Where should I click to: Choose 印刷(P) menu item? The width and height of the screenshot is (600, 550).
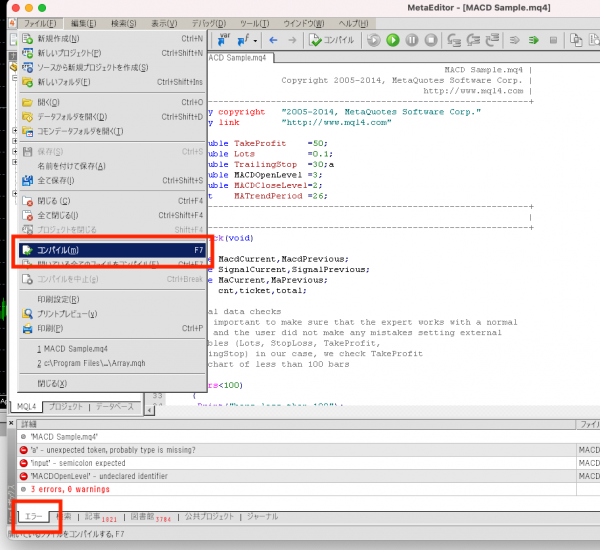[x=112, y=328]
